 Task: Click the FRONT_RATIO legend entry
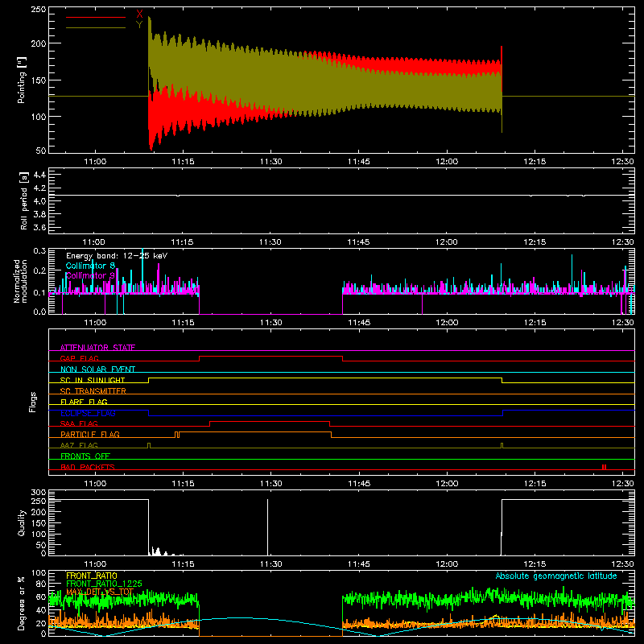point(92,576)
